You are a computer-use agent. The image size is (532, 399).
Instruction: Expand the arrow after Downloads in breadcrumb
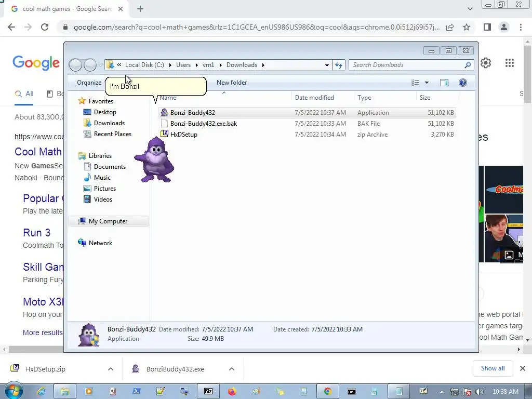263,65
